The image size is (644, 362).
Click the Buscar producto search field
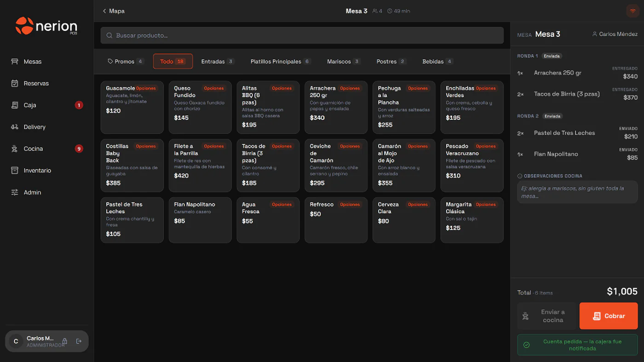coord(302,35)
